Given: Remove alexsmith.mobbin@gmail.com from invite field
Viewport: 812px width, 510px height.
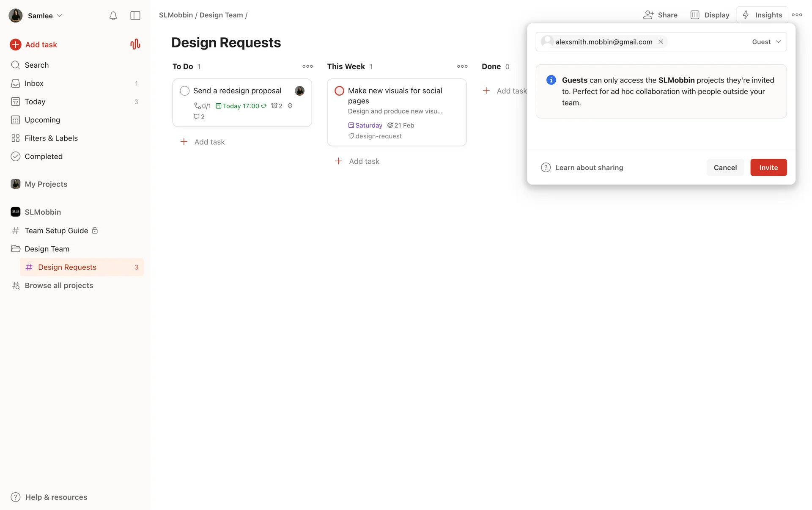Looking at the screenshot, I should 661,42.
